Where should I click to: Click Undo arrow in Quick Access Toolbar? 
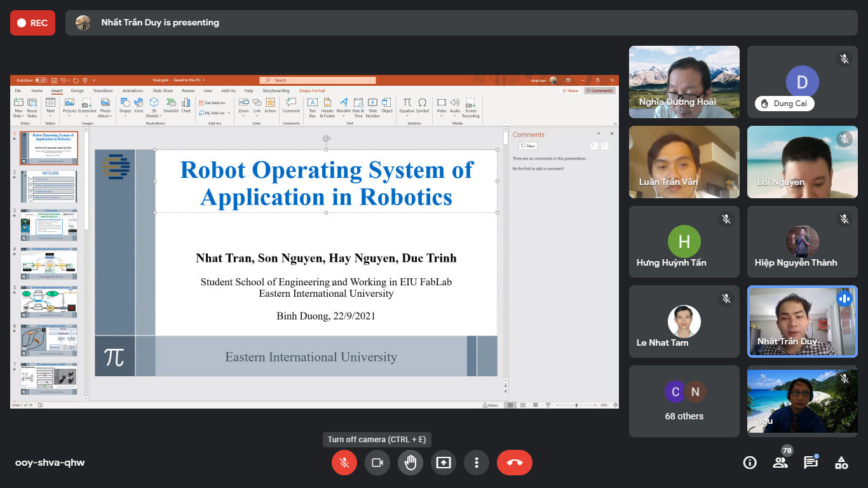click(64, 80)
